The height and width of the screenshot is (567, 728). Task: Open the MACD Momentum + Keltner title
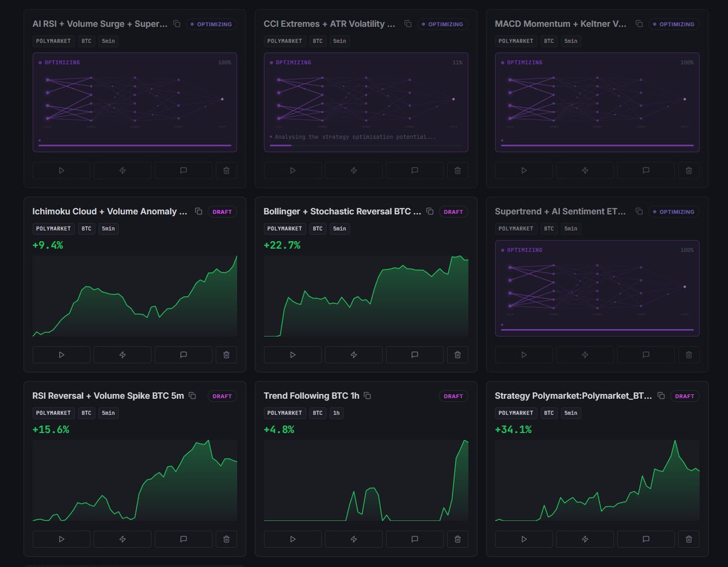pyautogui.click(x=561, y=24)
